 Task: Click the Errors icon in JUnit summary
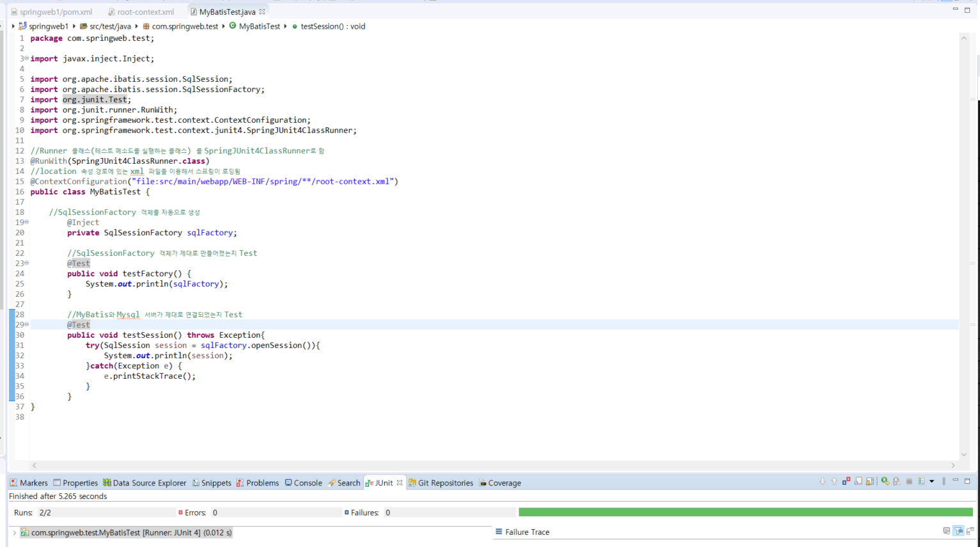pos(180,512)
